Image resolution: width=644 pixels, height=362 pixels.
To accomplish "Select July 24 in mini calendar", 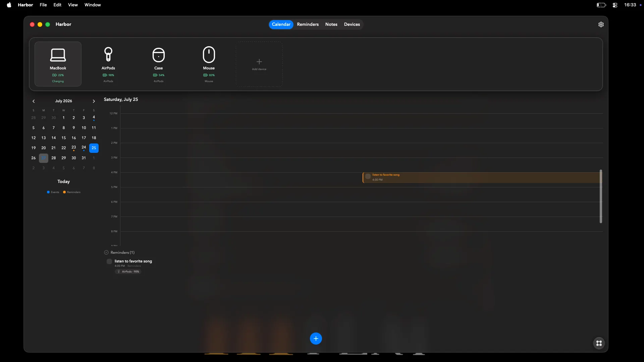I will click(84, 148).
